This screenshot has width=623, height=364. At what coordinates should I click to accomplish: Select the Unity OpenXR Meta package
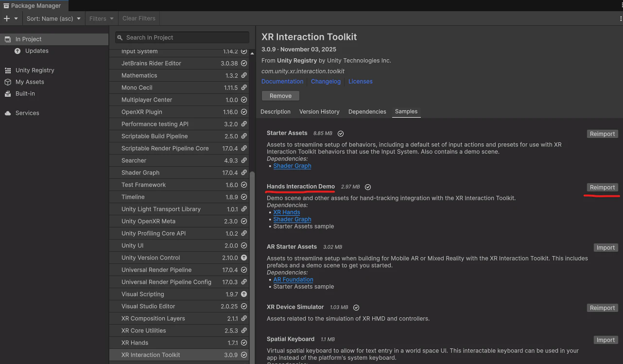tap(179, 221)
